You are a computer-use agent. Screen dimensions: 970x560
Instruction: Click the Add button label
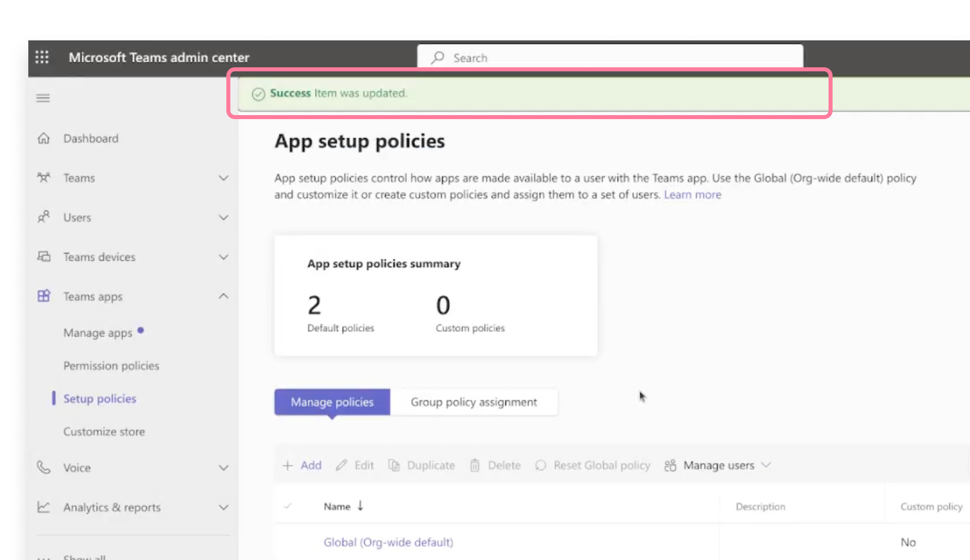(311, 465)
